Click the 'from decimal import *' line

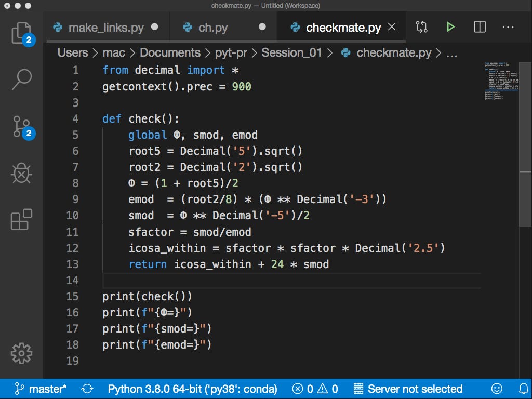pos(170,70)
